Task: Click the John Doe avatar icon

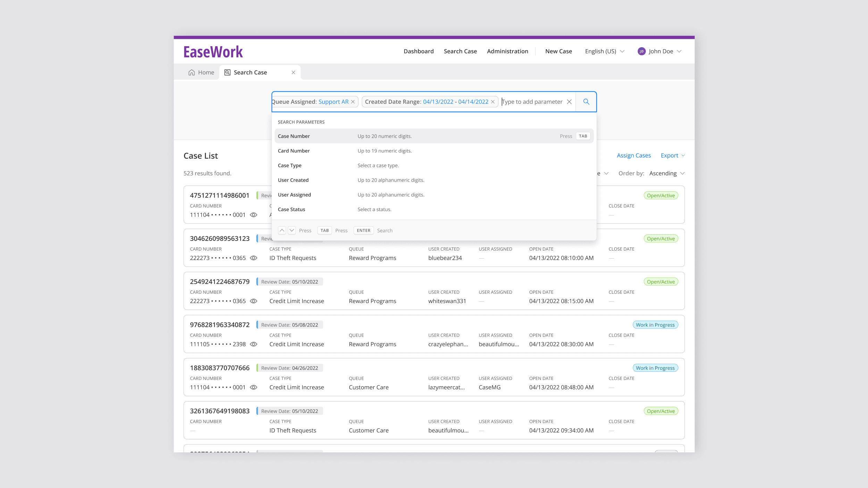Action: [x=641, y=51]
